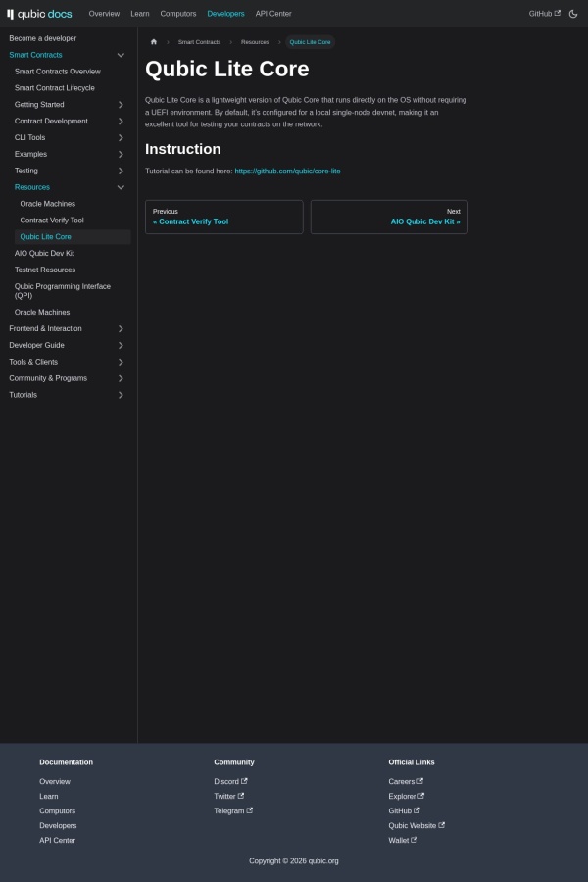Open footer Discord link
The image size is (588, 882).
pos(230,782)
